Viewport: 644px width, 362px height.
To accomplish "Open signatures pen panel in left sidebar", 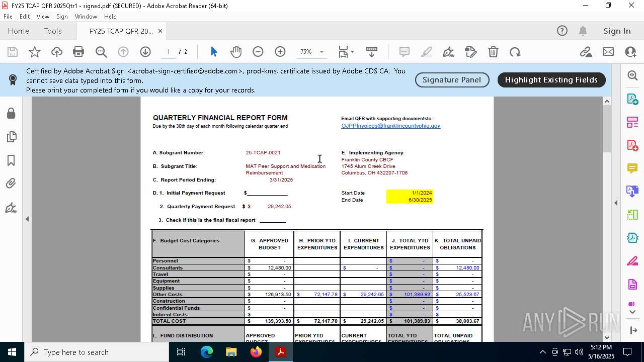I will coord(11,207).
